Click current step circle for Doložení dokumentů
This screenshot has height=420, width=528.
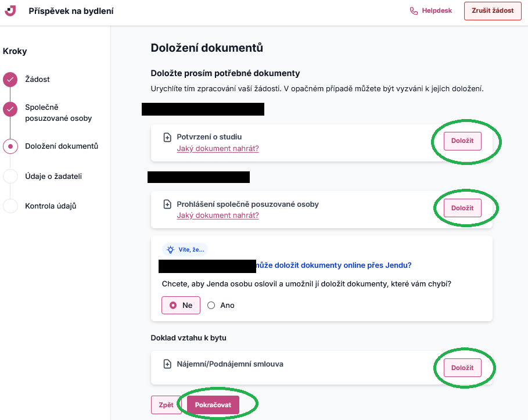[x=10, y=146]
